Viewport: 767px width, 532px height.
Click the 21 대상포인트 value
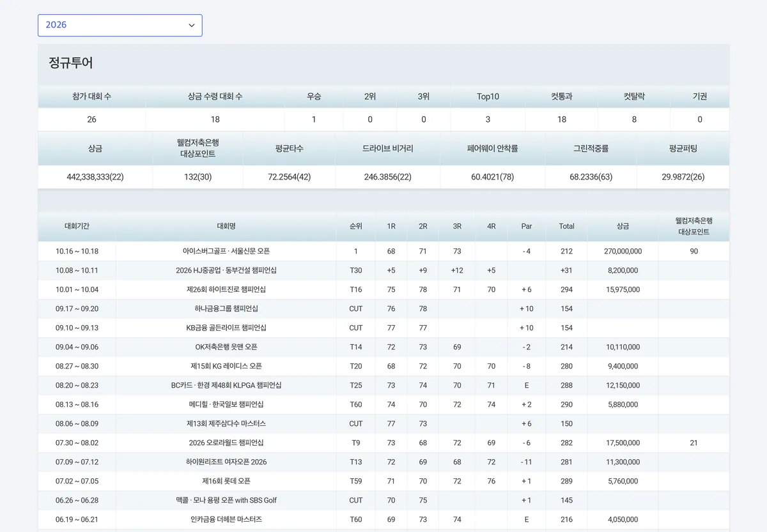click(x=694, y=443)
